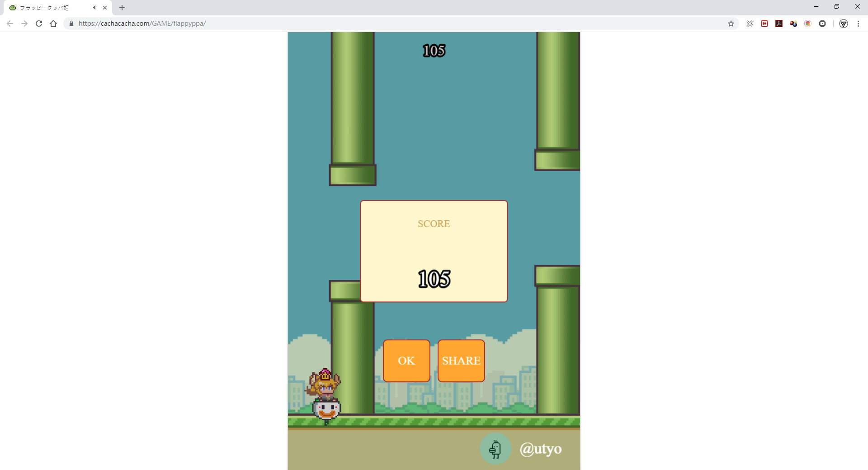
Task: Open Chrome three-dot menu
Action: [858, 24]
